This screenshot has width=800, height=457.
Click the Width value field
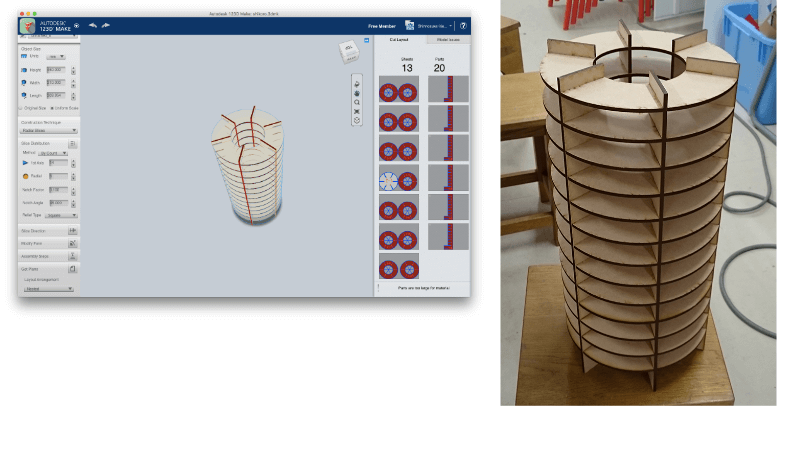click(56, 82)
